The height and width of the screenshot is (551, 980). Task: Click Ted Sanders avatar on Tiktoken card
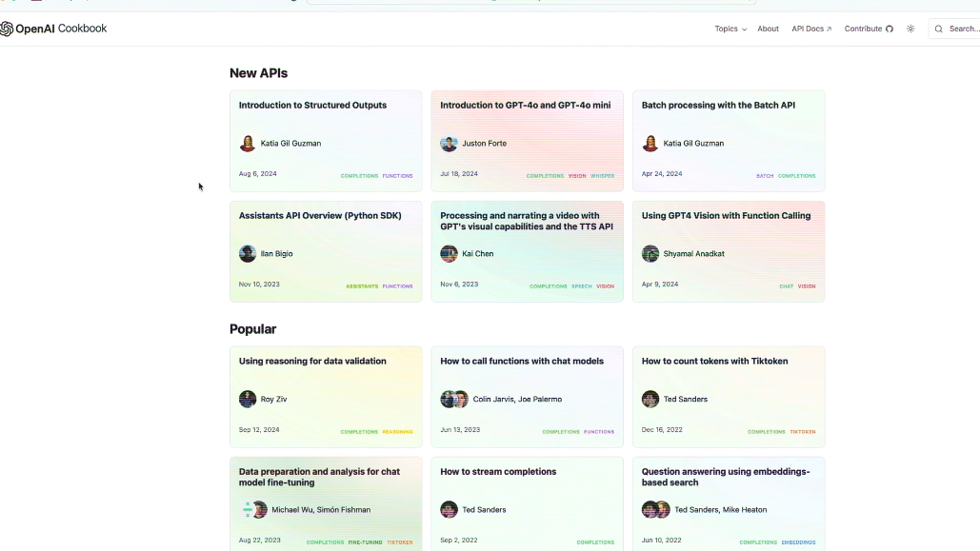point(650,399)
